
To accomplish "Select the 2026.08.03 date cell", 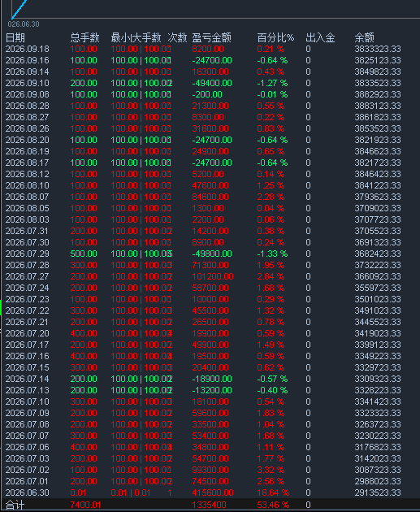I will coord(27,219).
